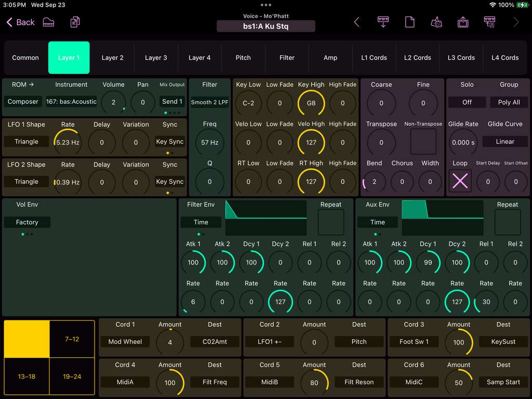Click Cord 6 destination Samp Start
Screen dimensions: 532x399
(503, 382)
